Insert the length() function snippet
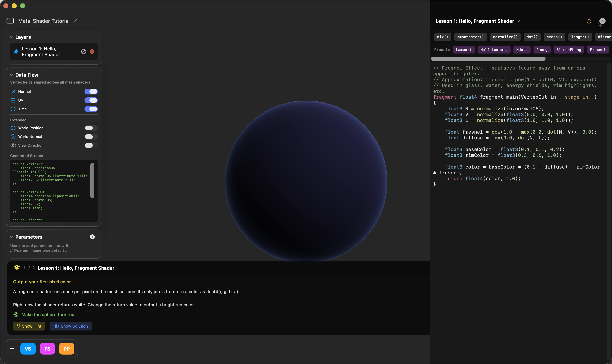This screenshot has width=612, height=364. [x=580, y=37]
